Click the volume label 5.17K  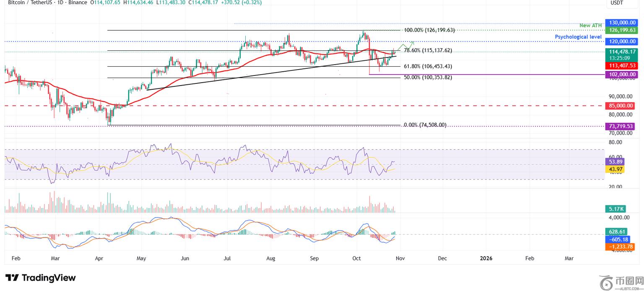tap(615, 208)
